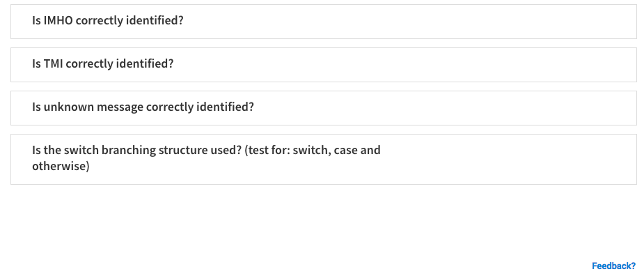Select the IMHO test case panel
This screenshot has height=274, width=644.
point(324,22)
